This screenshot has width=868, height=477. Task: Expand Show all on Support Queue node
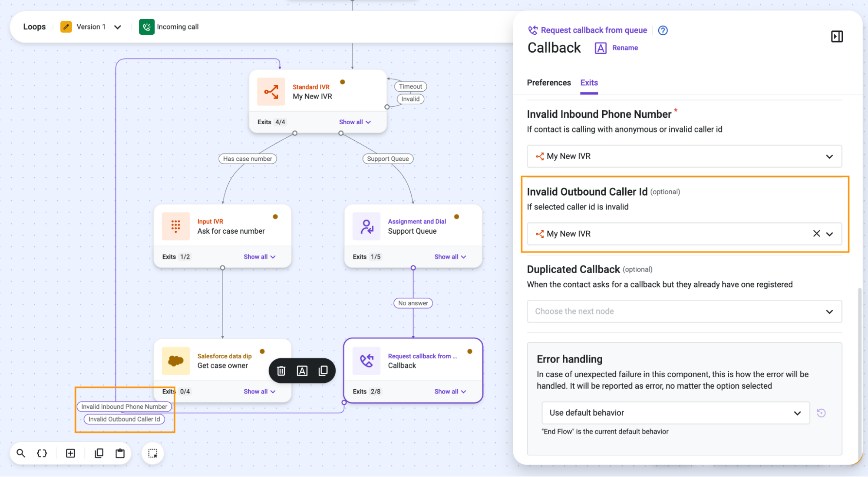450,257
